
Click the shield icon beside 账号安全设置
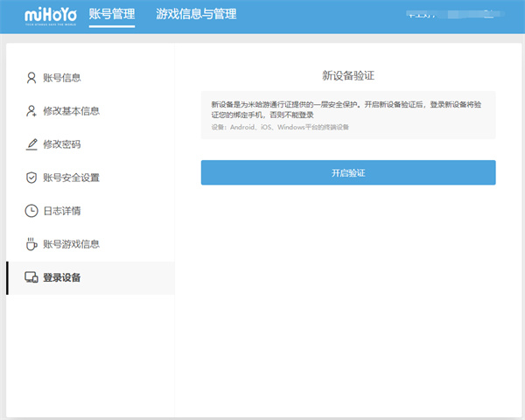pos(31,178)
